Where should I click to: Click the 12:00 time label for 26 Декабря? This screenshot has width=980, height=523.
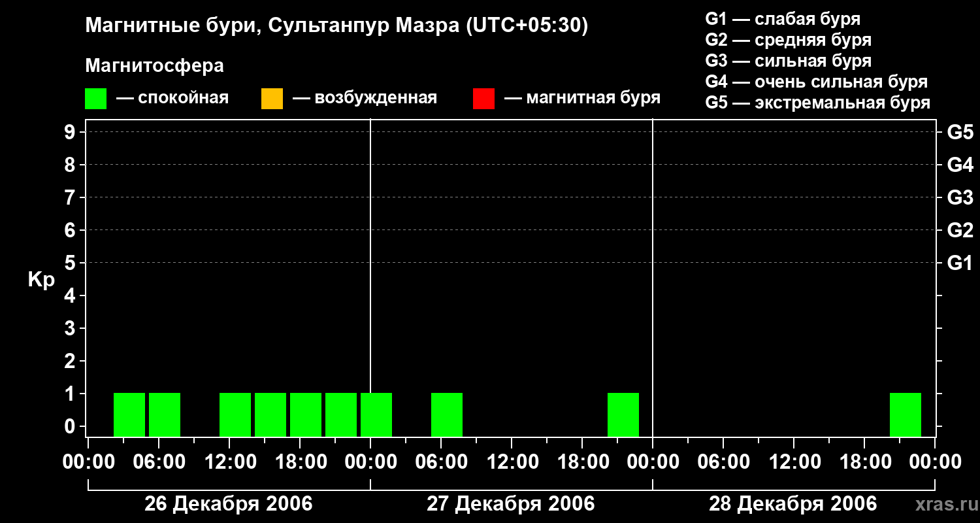[x=229, y=462]
